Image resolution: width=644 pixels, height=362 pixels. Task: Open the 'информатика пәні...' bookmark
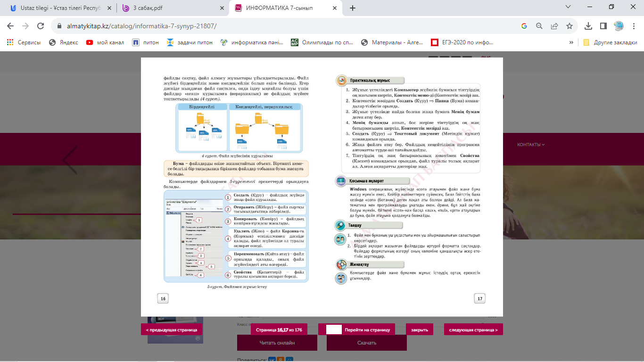[x=252, y=42]
